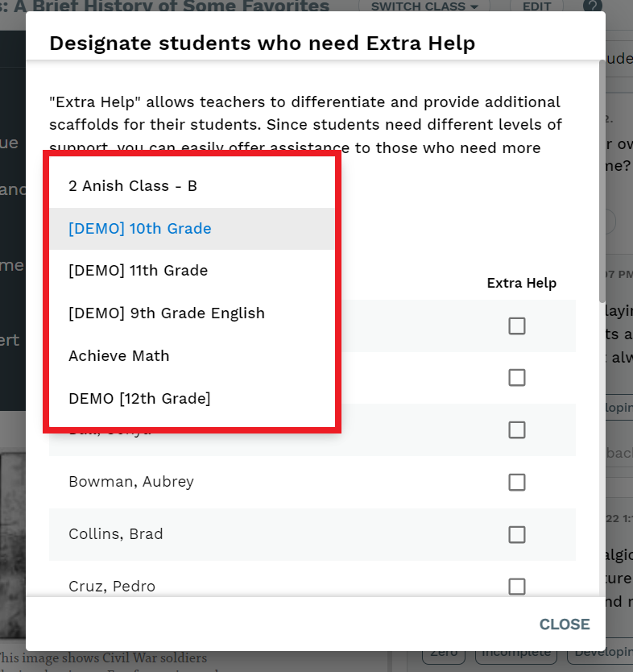Enable Extra Help for Cruz, Pedro
This screenshot has height=672, width=633.
pyautogui.click(x=517, y=587)
